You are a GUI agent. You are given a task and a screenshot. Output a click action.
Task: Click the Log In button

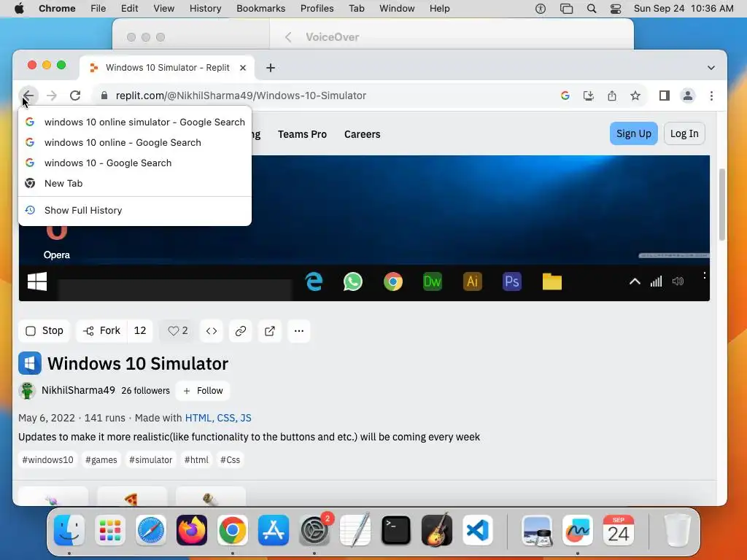pyautogui.click(x=684, y=133)
